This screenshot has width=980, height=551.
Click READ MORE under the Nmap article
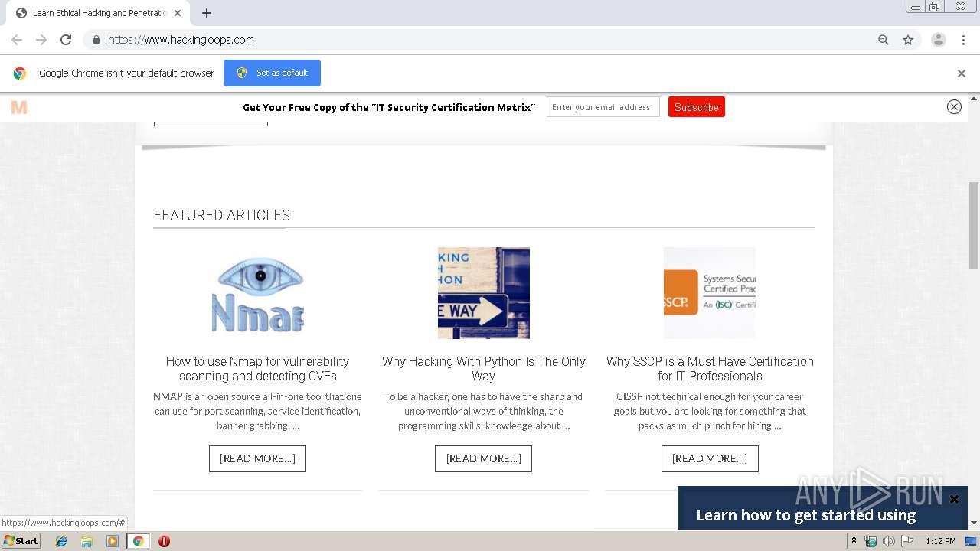(x=257, y=458)
